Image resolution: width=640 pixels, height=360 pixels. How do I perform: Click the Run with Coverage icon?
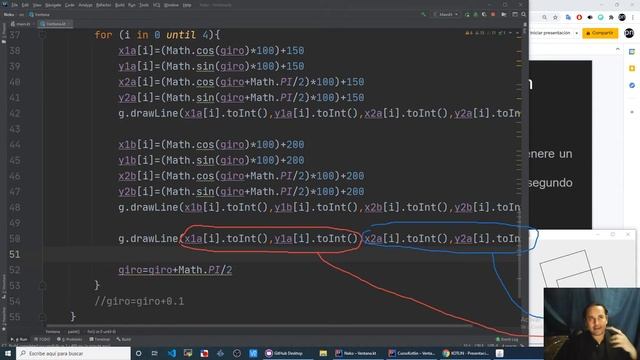coord(484,14)
